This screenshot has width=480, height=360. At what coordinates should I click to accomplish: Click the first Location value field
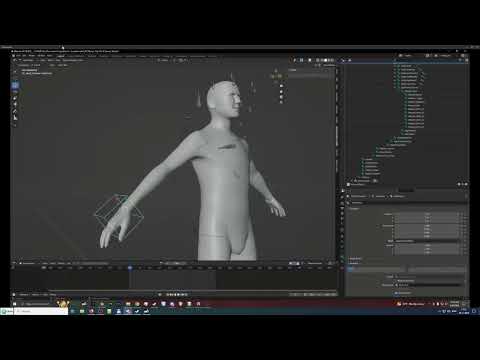(428, 214)
